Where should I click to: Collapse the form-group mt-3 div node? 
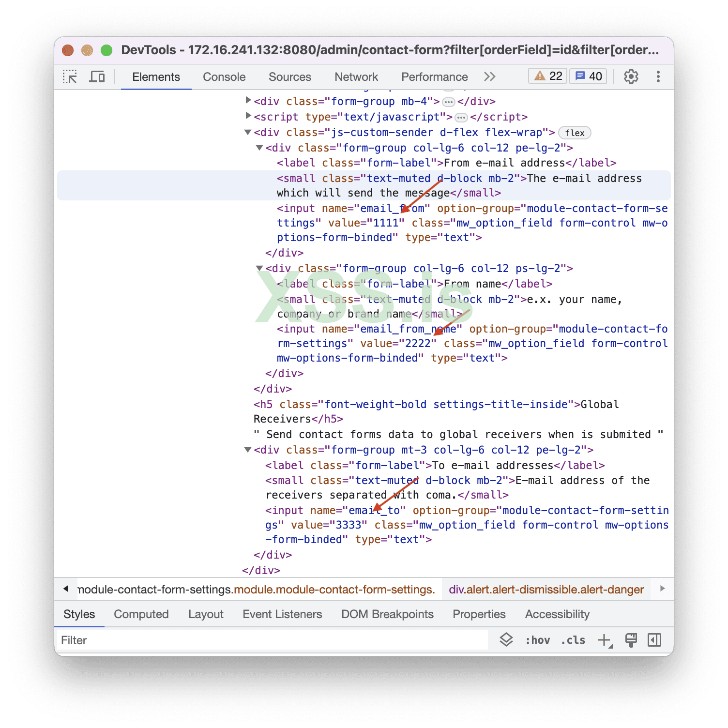[x=248, y=450]
